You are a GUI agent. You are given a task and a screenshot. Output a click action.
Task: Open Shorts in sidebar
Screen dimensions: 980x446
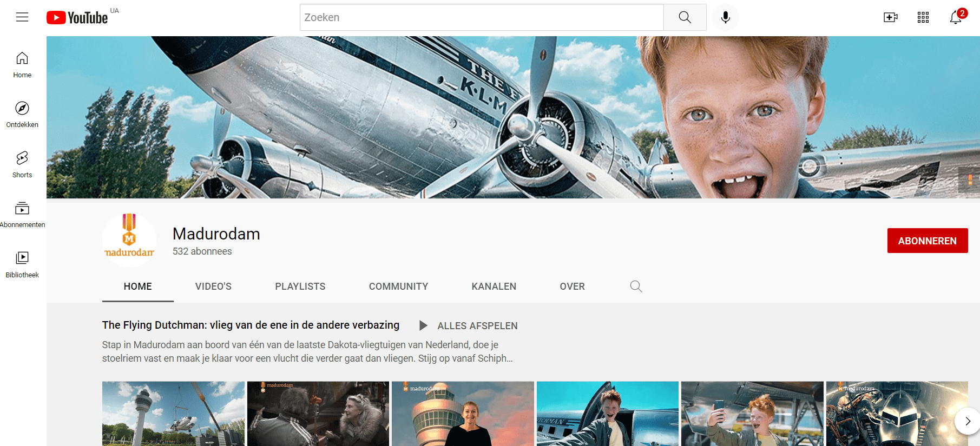coord(22,165)
